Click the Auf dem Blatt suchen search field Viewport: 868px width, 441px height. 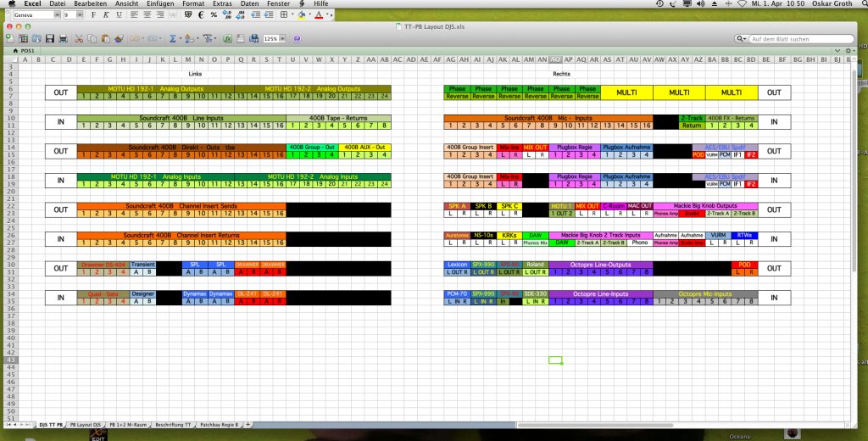[x=800, y=39]
